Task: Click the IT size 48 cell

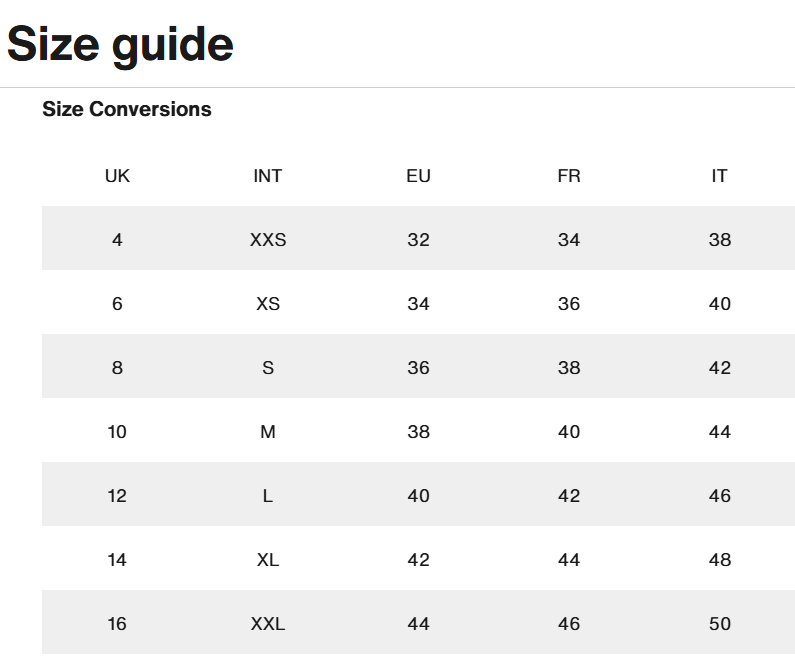Action: coord(720,560)
